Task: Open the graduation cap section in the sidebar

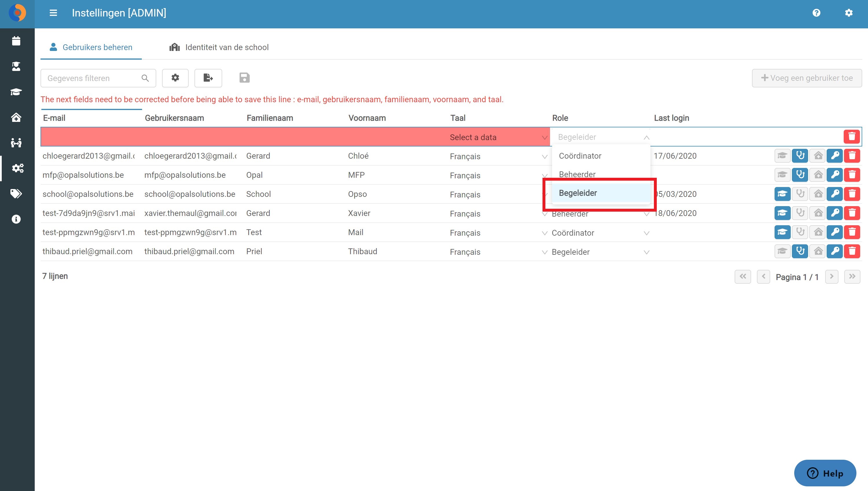Action: (16, 92)
